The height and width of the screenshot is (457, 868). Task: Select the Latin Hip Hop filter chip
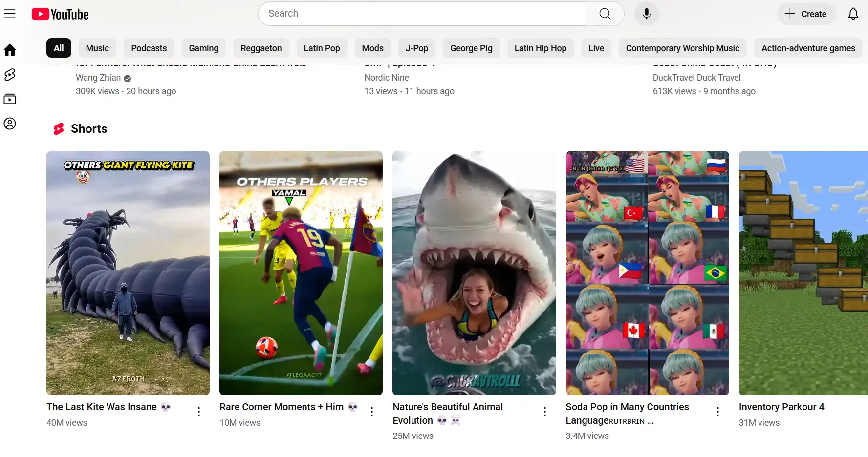tap(540, 48)
